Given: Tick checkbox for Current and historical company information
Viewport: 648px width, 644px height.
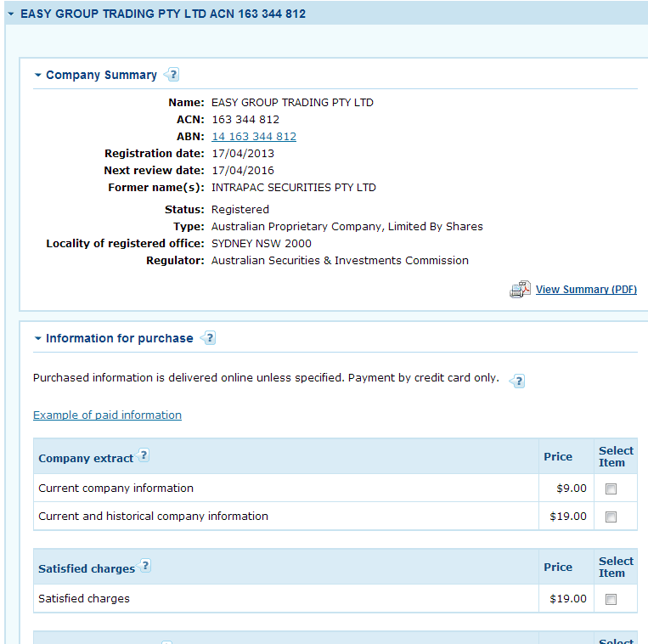Looking at the screenshot, I should pyautogui.click(x=611, y=517).
